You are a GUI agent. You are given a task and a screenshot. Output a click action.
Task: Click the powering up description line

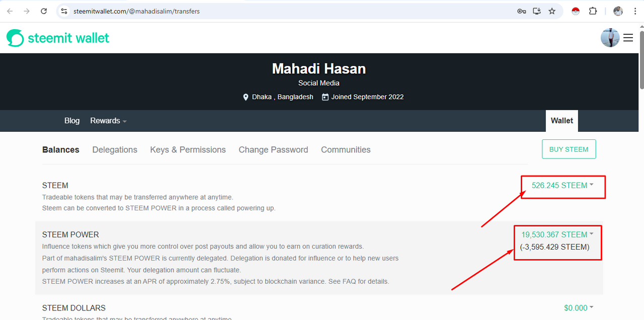tap(159, 208)
